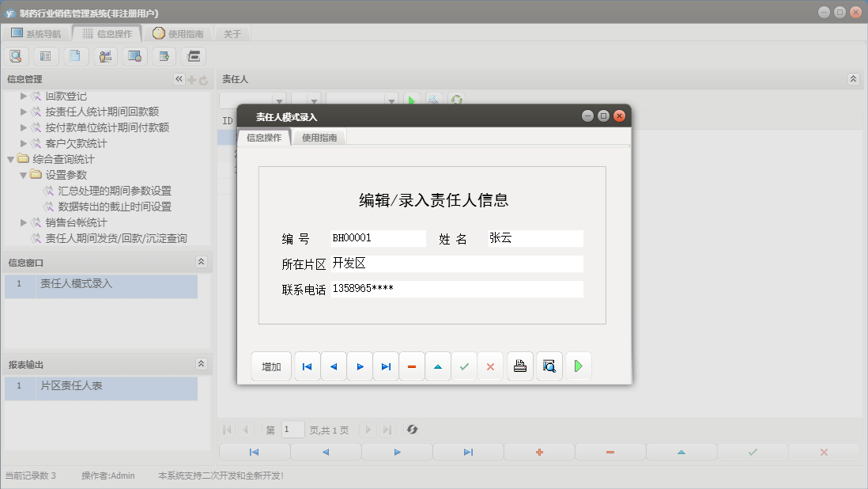The width and height of the screenshot is (868, 489).
Task: Expand the 回款登记 tree node
Action: point(23,96)
